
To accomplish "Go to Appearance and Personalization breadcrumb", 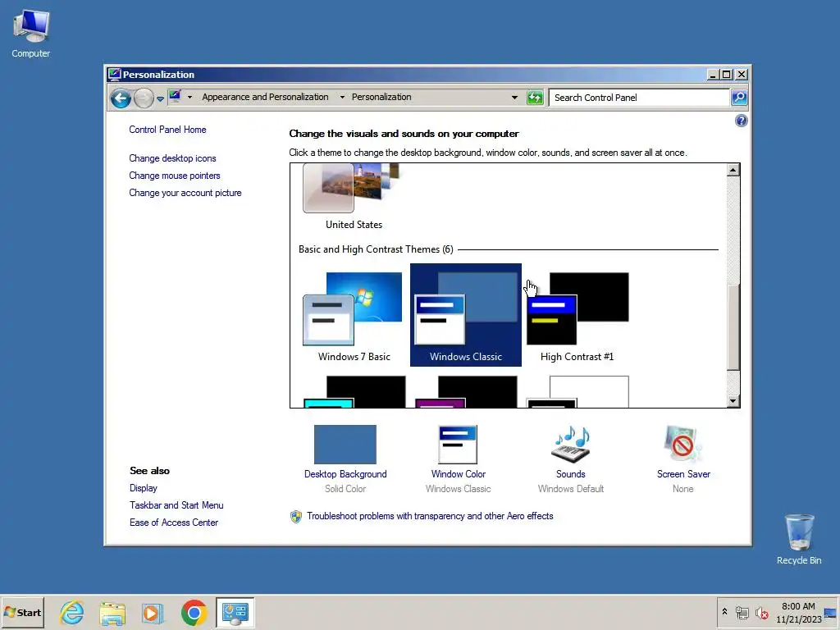I will pos(265,97).
